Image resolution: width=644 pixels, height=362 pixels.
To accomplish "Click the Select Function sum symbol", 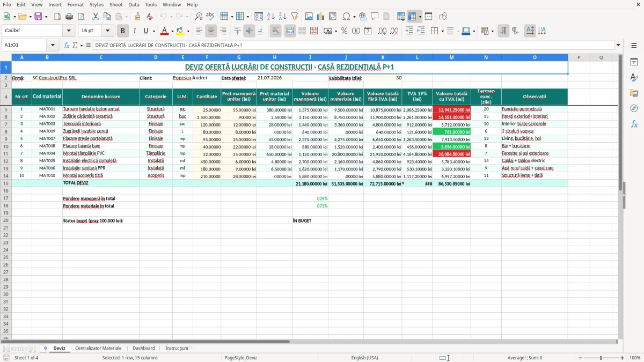I will [x=75, y=46].
